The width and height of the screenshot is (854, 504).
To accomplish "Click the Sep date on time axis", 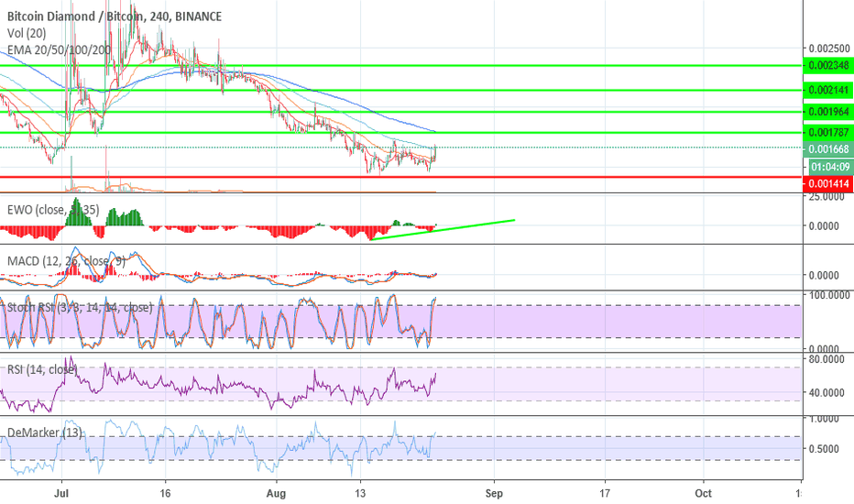I will click(x=494, y=494).
